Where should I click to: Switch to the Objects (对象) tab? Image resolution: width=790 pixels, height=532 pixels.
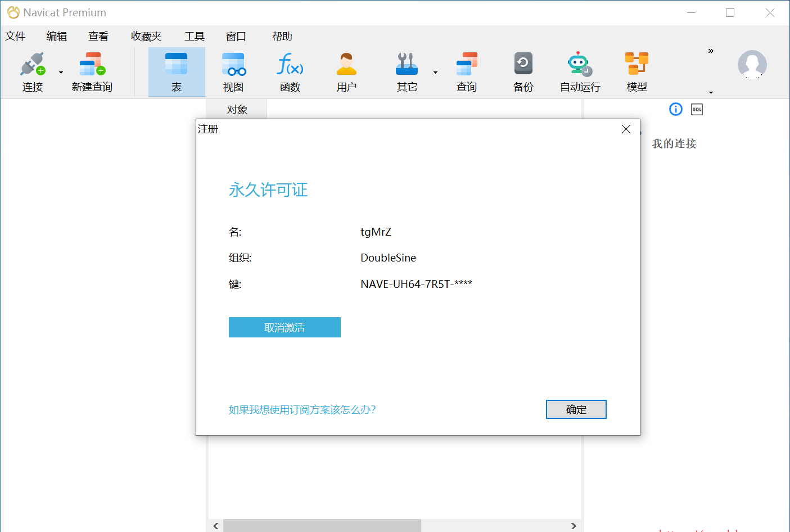(237, 109)
